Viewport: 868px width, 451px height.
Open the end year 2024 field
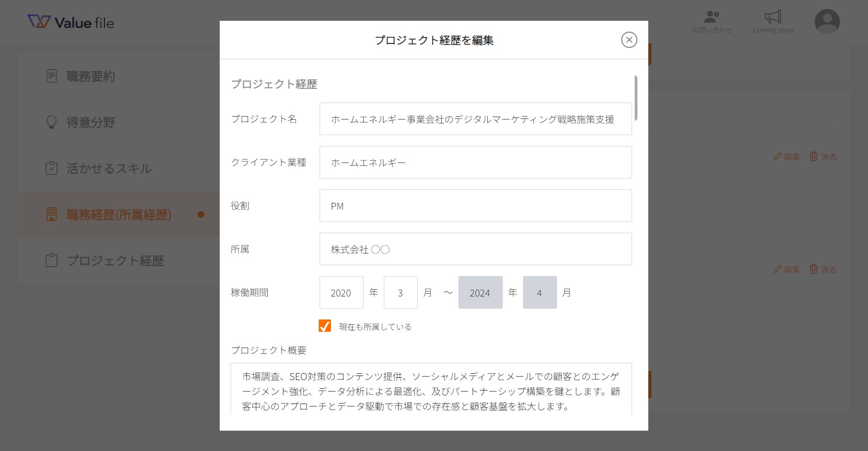(x=480, y=292)
